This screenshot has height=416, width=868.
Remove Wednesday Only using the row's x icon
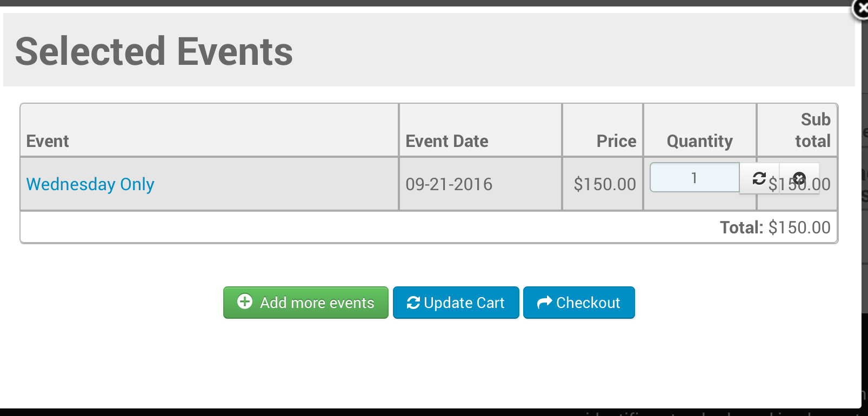[x=799, y=178]
